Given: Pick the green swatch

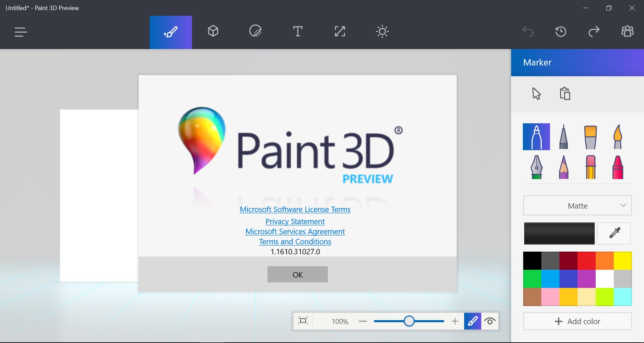Looking at the screenshot, I should 532,279.
